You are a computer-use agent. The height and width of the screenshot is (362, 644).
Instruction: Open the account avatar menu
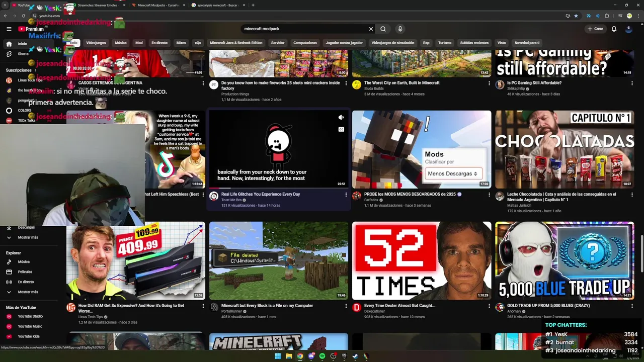point(628,29)
